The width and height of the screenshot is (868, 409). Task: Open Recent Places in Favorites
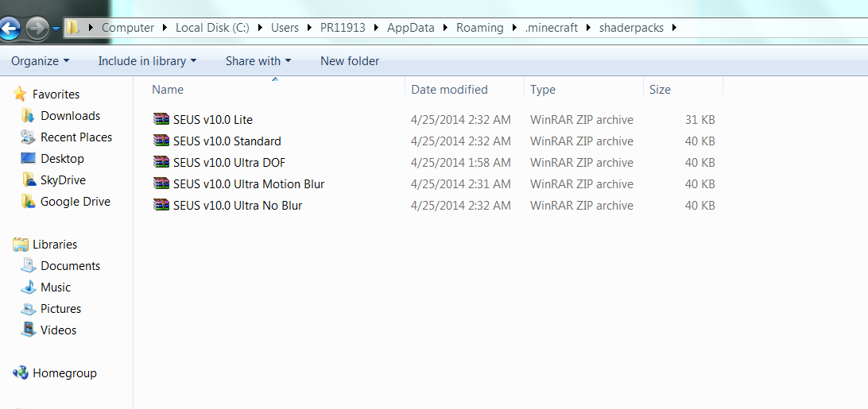[76, 137]
